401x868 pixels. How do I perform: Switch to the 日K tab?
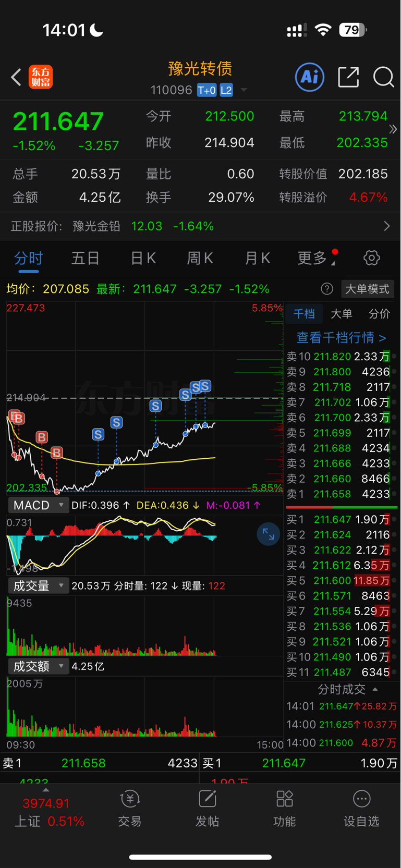point(143,258)
